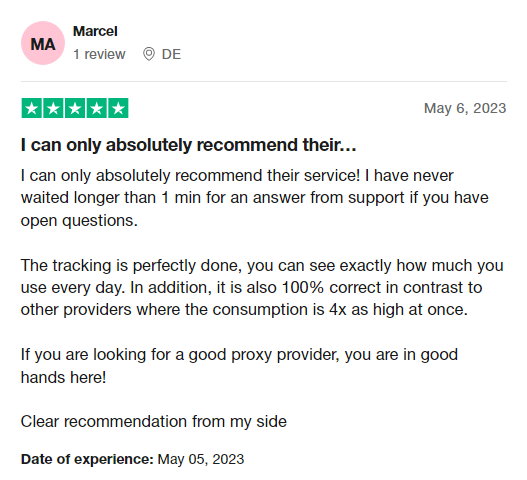This screenshot has width=527, height=480.
Task: Click the third green rating star
Action: coord(75,108)
